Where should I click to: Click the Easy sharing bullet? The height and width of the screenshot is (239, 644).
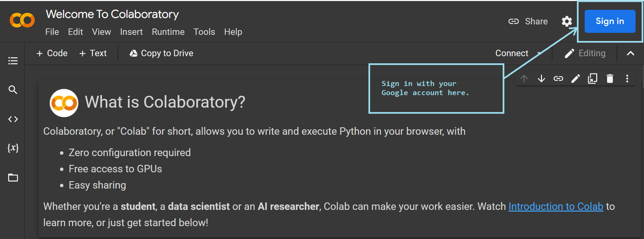[x=97, y=185]
